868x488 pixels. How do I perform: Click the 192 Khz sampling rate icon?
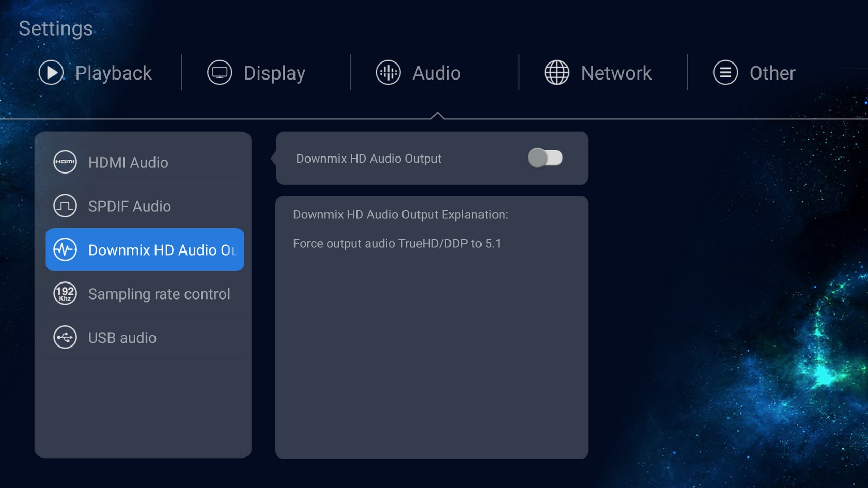pyautogui.click(x=65, y=294)
